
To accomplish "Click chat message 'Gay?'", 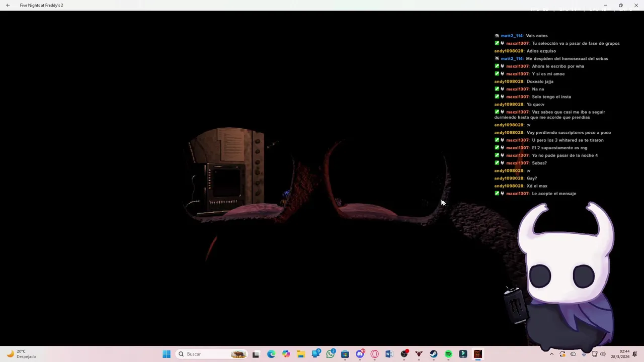I will (532, 178).
